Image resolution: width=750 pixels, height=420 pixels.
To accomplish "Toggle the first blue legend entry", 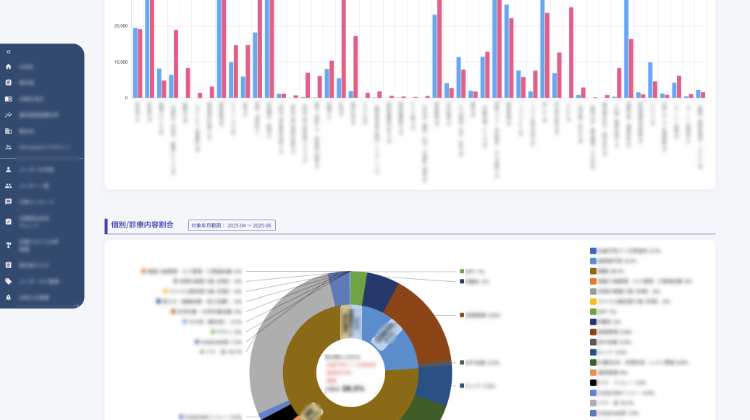I will 593,251.
